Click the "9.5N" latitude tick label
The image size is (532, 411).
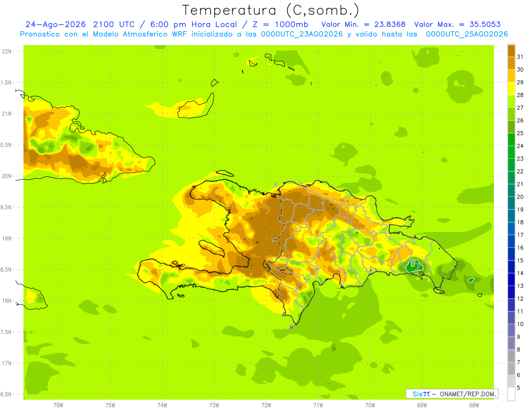coord(6,207)
